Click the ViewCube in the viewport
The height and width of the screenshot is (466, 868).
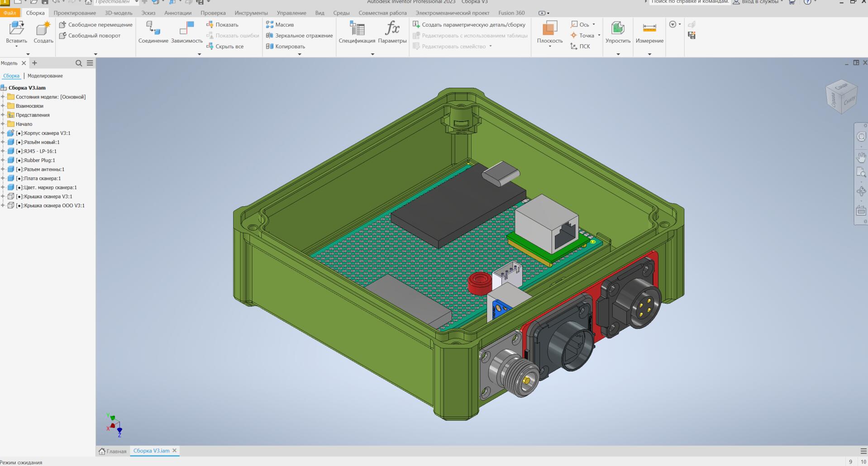[842, 96]
